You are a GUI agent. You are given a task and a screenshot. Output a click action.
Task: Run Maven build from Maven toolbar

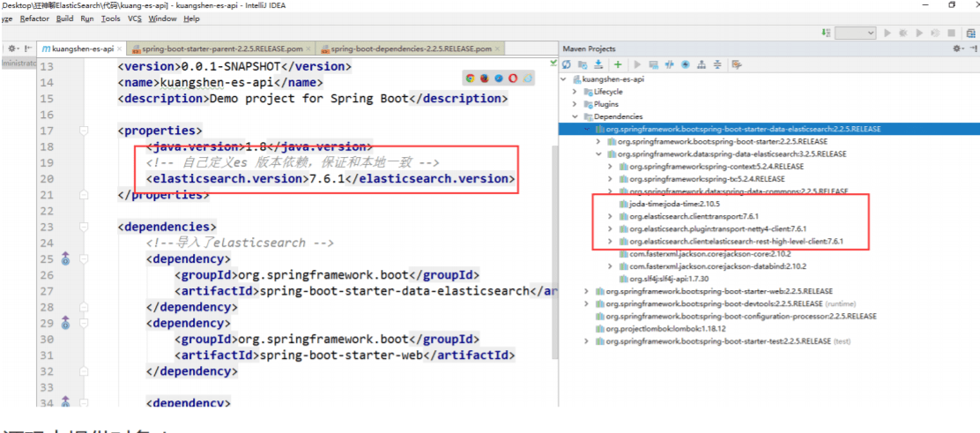click(637, 64)
